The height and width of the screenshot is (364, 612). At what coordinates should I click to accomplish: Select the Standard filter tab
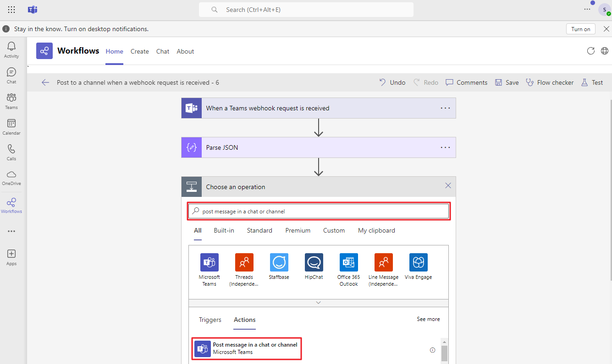[x=259, y=230]
